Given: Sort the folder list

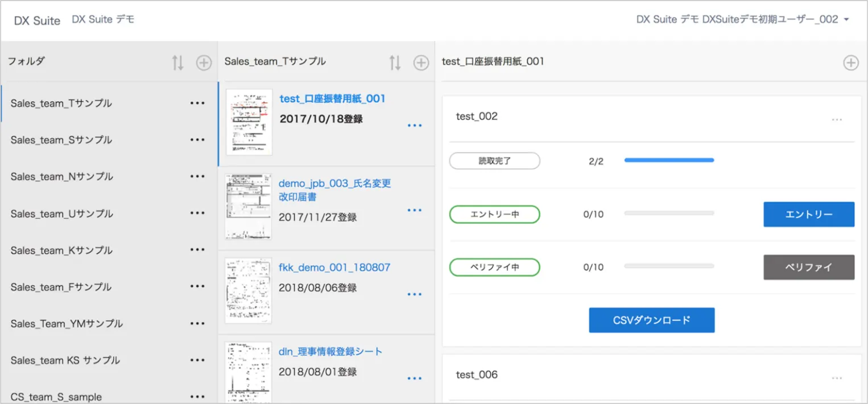Looking at the screenshot, I should tap(178, 63).
